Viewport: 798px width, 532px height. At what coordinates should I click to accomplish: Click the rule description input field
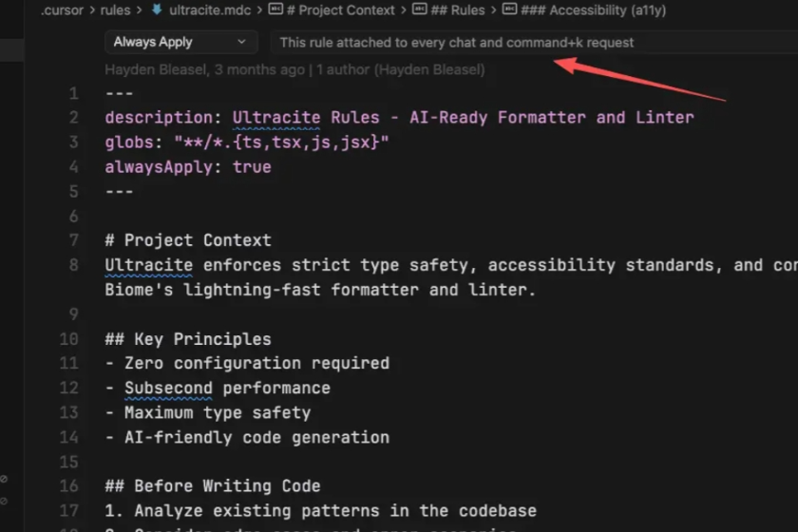533,42
